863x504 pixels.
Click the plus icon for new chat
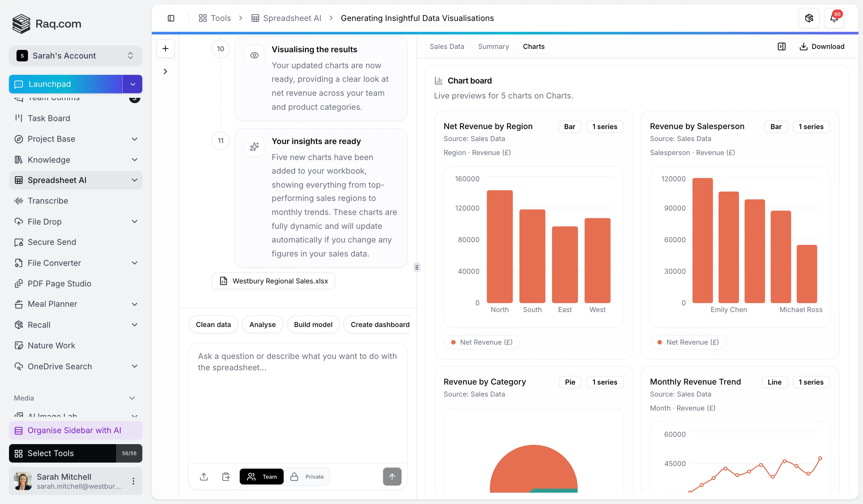click(x=165, y=49)
